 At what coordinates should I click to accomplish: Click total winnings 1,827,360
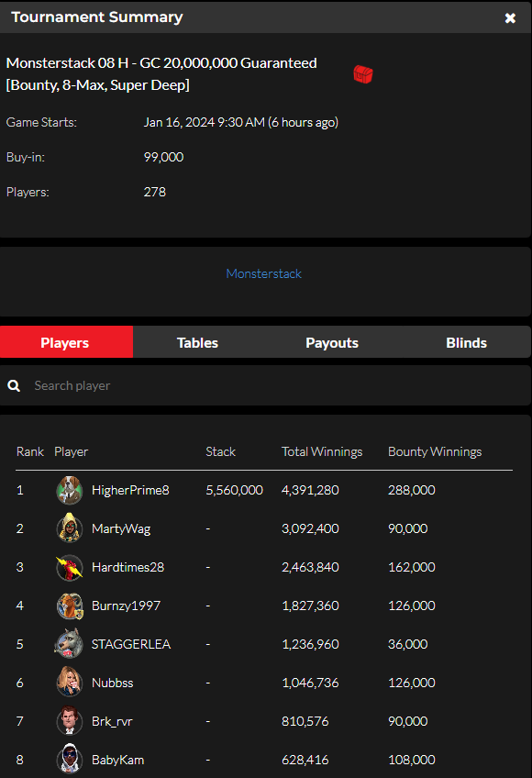(310, 606)
